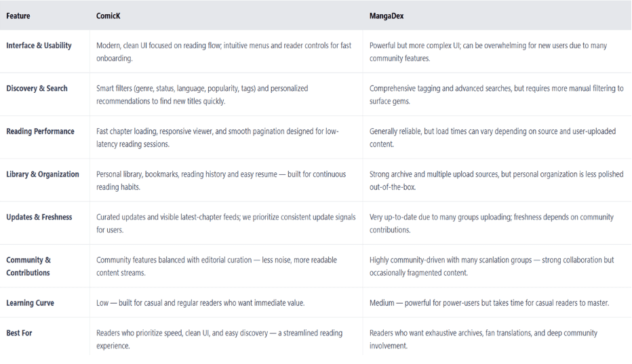632x364 pixels.
Task: Select the MangaDex strong archive description cell
Action: pyautogui.click(x=496, y=180)
